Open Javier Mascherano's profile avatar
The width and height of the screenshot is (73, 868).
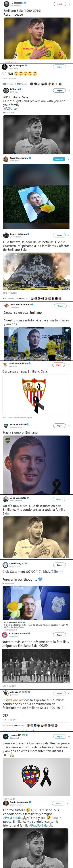(6, 159)
